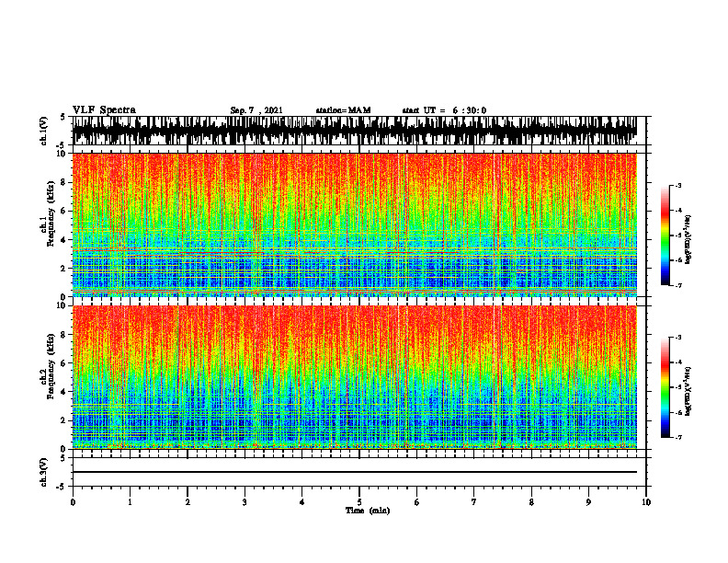Click the log(PSD) label beside ch.1 colorbar
The height and width of the screenshot is (563, 728).
(x=688, y=240)
